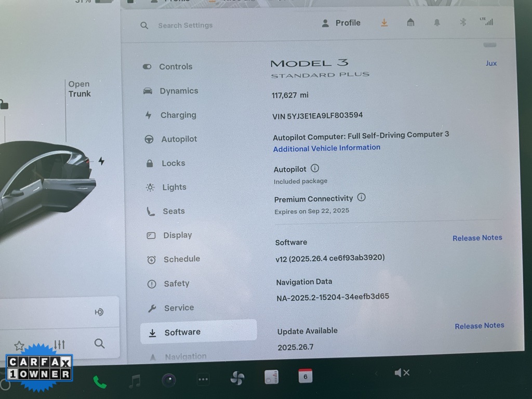Open Additional Vehicle Information link
The image size is (532, 399).
tap(327, 148)
